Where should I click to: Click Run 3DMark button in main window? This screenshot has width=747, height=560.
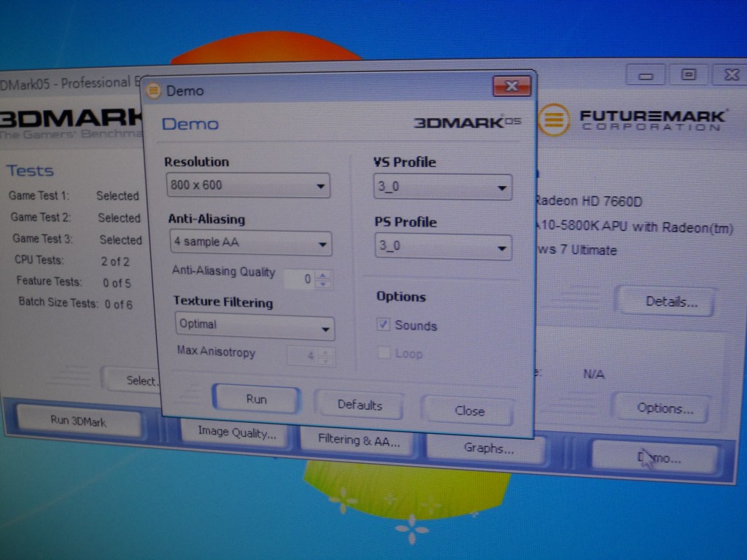[x=79, y=421]
